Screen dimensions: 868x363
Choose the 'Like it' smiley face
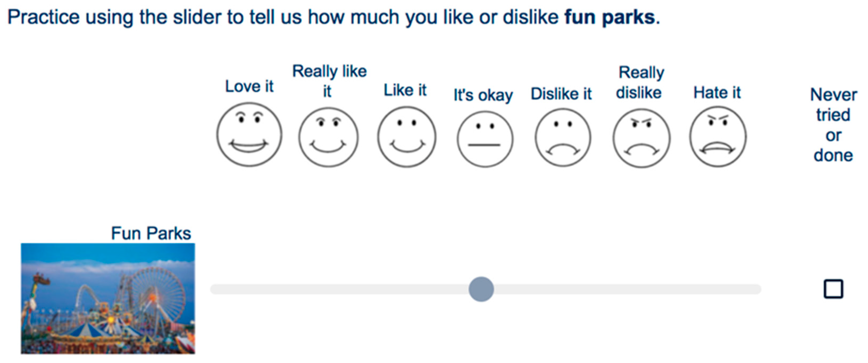pyautogui.click(x=407, y=137)
